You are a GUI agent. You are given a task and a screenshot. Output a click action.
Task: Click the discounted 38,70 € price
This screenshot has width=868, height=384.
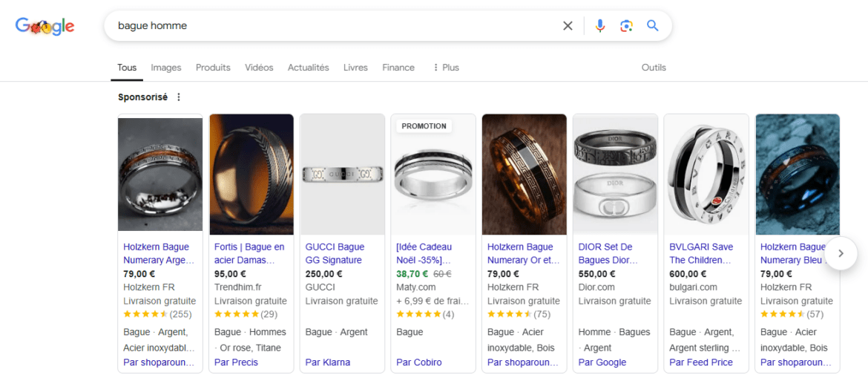click(x=412, y=274)
